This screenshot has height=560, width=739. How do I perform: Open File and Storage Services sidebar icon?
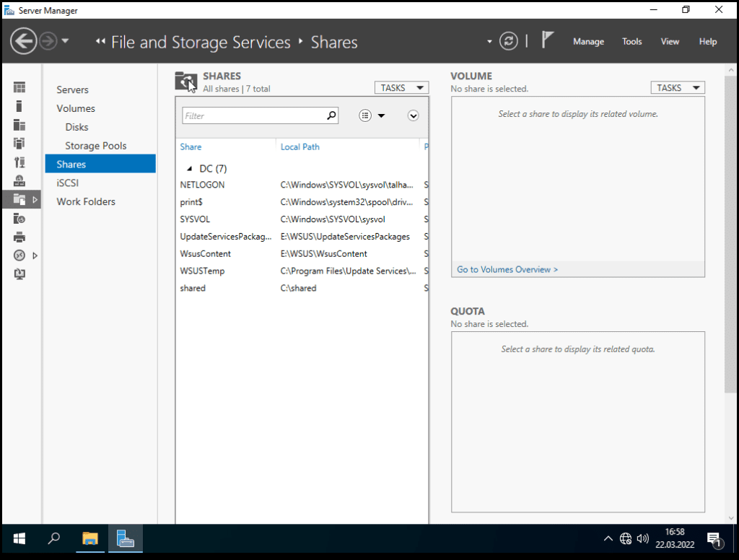click(19, 199)
